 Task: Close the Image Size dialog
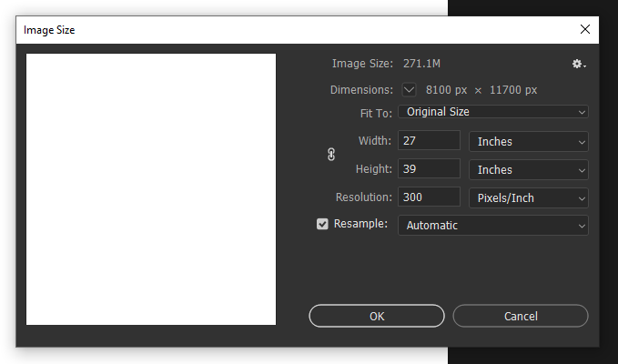585,29
